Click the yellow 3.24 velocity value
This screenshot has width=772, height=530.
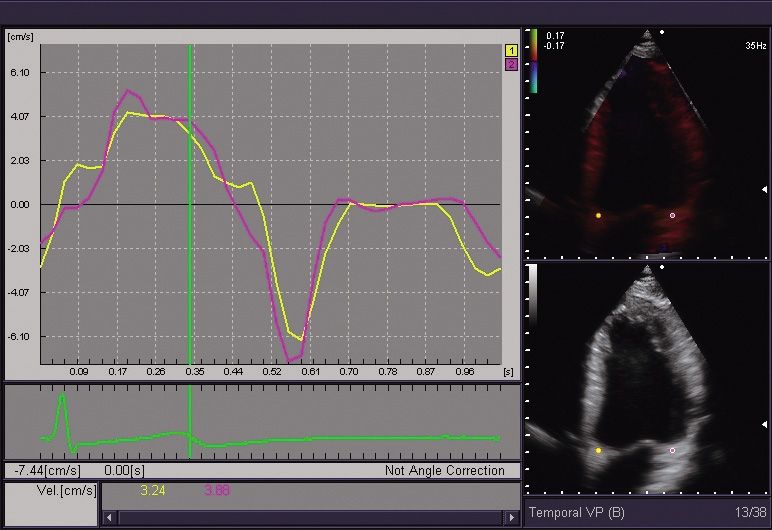click(x=152, y=490)
